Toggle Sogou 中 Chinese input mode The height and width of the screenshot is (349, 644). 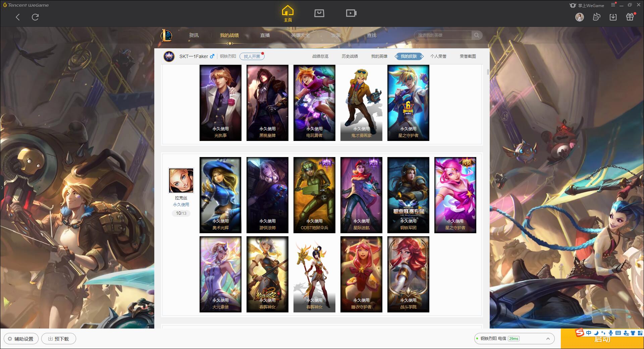click(x=589, y=333)
